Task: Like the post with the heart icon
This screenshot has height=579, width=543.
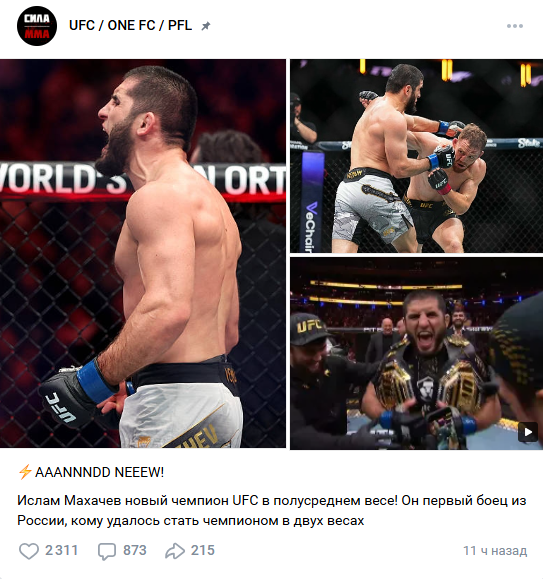Action: click(29, 551)
